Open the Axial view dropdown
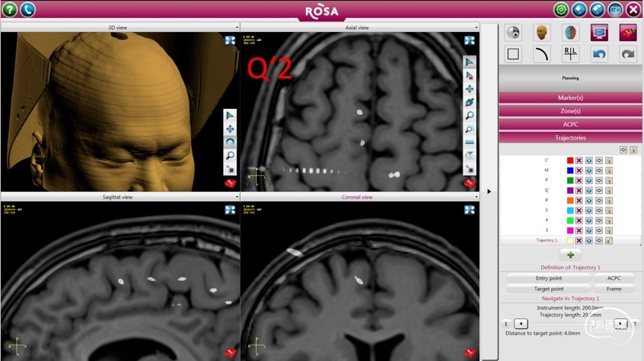 [x=476, y=28]
